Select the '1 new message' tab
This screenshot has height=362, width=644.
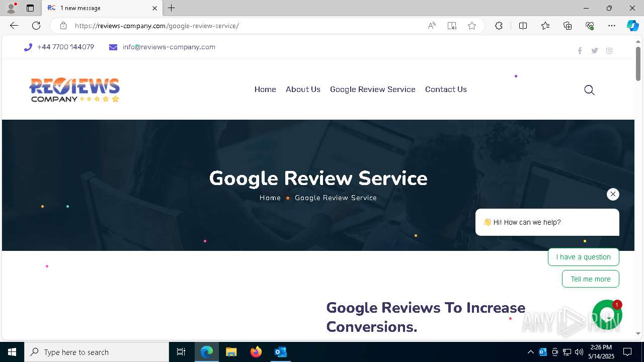(x=102, y=8)
